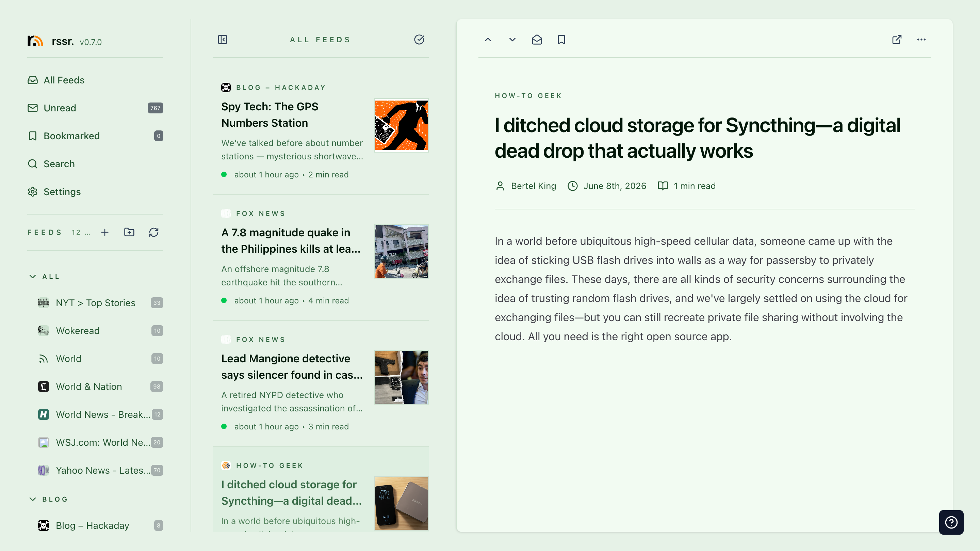Go to previous article arrow
This screenshot has width=980, height=551.
[x=488, y=40]
